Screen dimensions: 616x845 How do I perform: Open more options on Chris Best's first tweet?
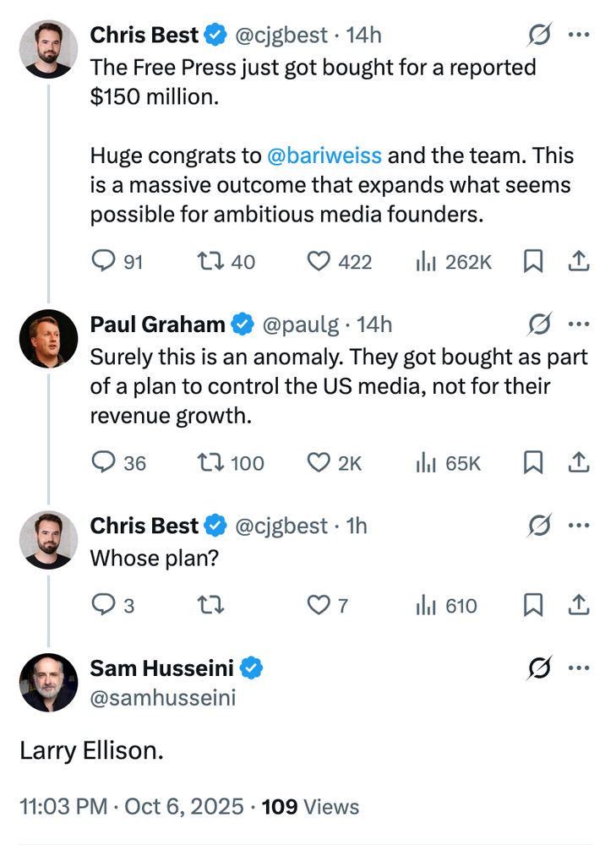579,35
